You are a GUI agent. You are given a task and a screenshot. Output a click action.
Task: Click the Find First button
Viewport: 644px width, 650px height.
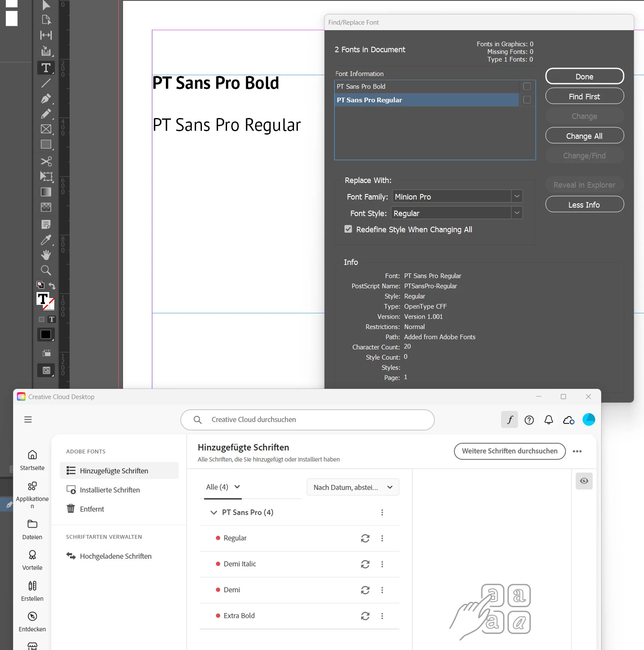point(585,96)
